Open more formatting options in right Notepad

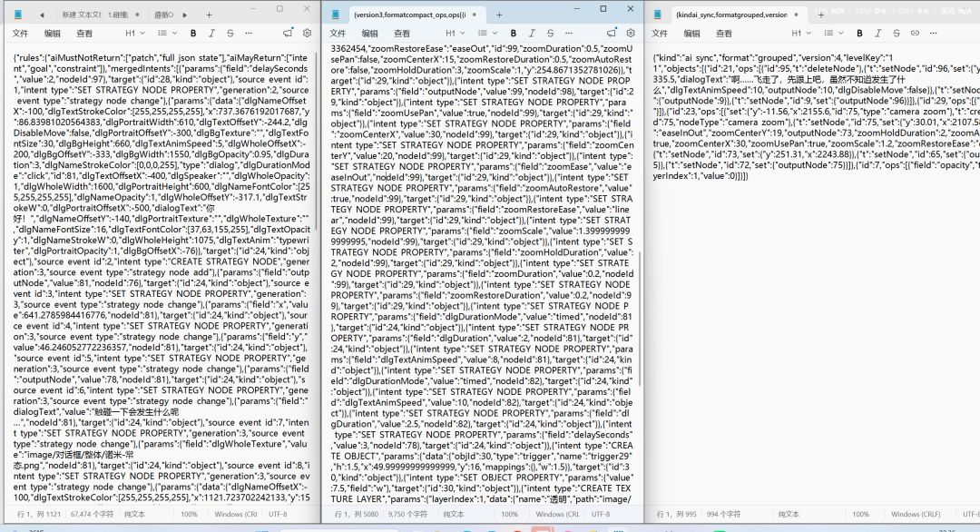point(933,33)
